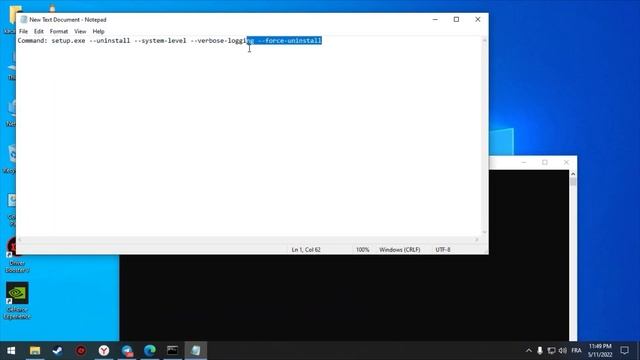Close the Notepad window
The height and width of the screenshot is (360, 640).
[x=478, y=19]
